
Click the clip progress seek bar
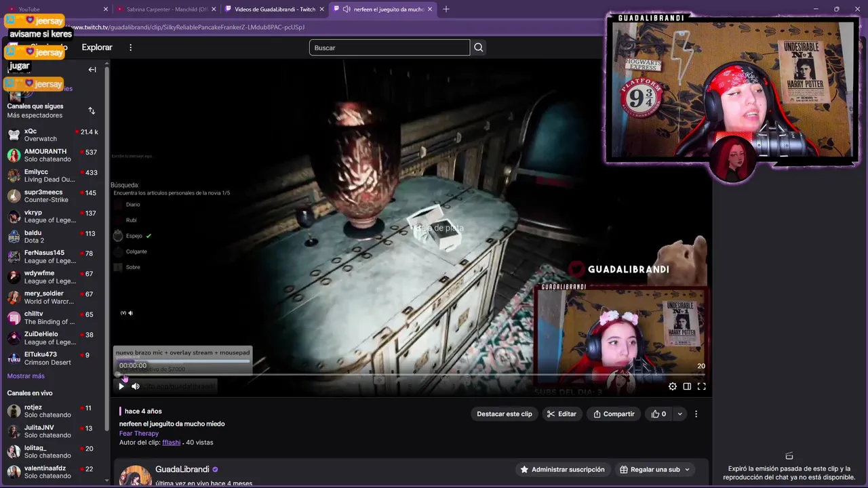[x=411, y=374]
